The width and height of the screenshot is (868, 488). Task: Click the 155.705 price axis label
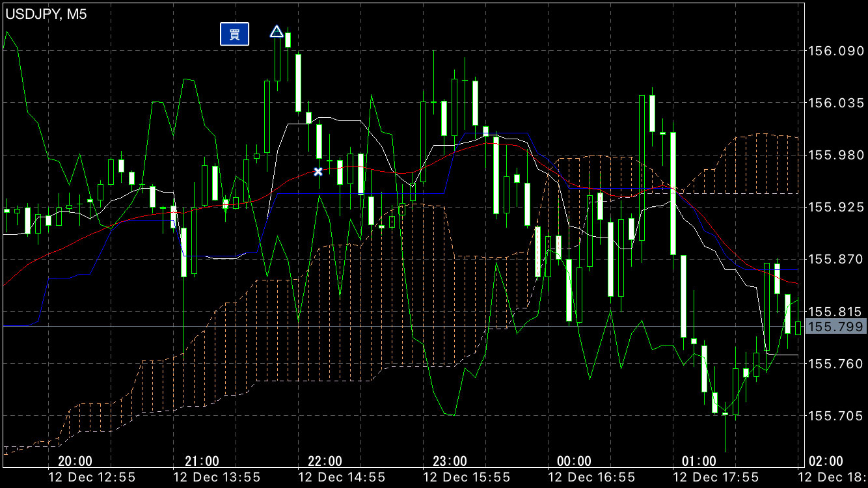[x=835, y=415]
